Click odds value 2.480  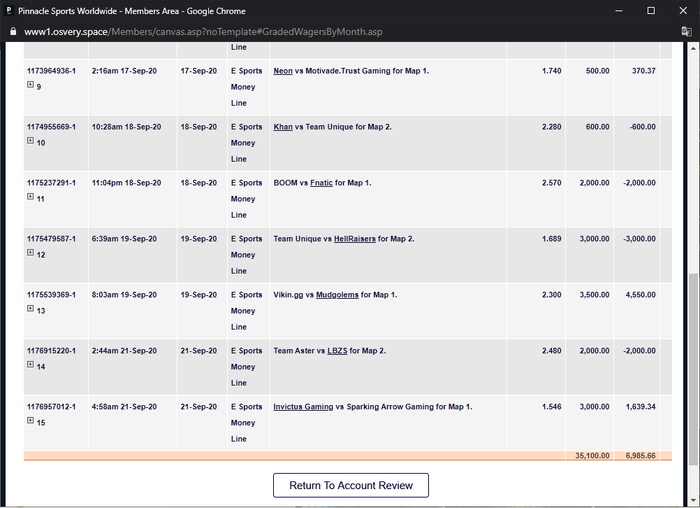[551, 351]
